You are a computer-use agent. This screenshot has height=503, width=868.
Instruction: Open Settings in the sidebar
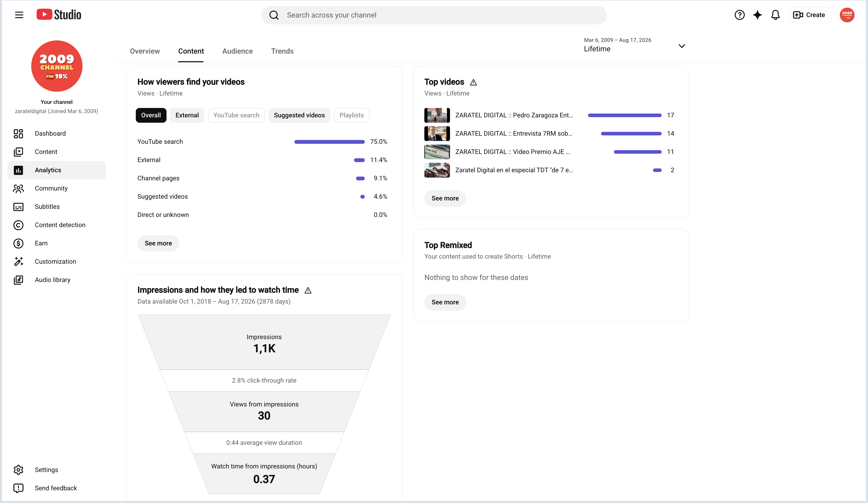pyautogui.click(x=57, y=469)
